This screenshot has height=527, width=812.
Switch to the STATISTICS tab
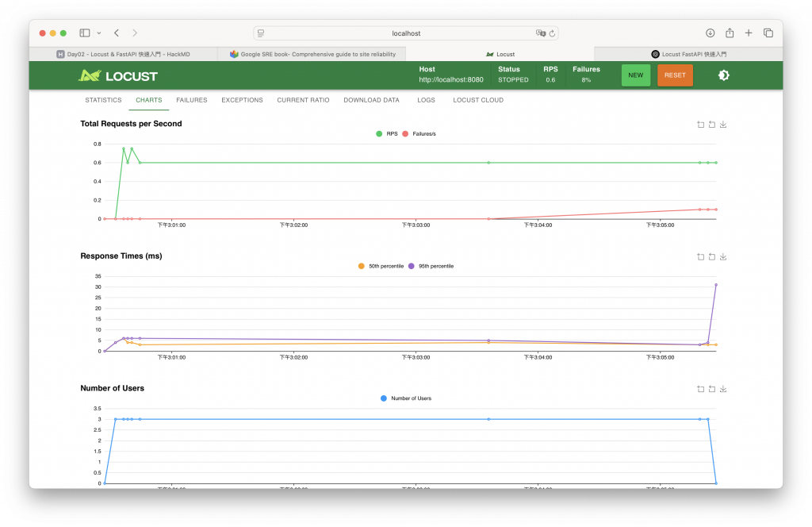(x=103, y=100)
